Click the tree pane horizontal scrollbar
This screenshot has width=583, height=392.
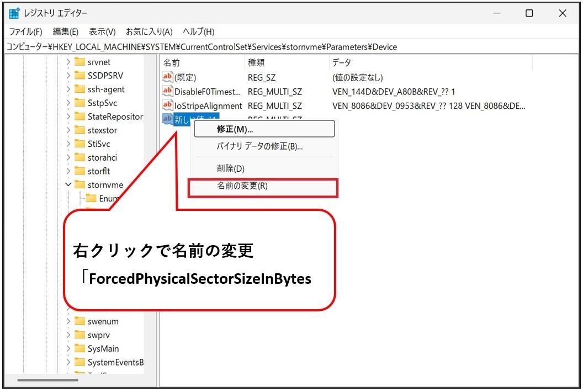tap(47, 380)
